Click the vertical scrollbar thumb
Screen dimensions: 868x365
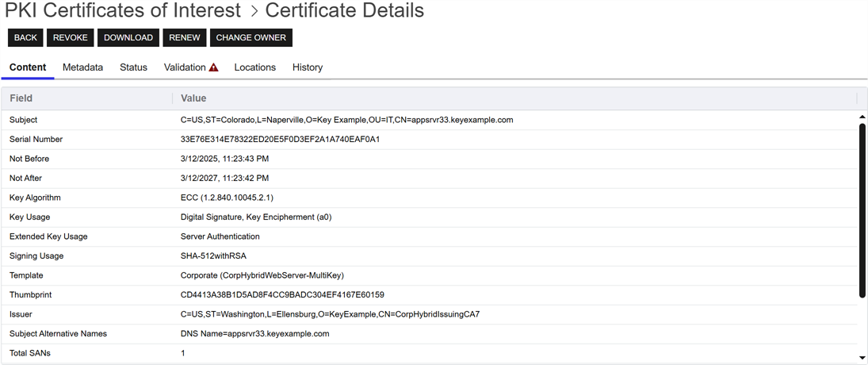point(862,210)
